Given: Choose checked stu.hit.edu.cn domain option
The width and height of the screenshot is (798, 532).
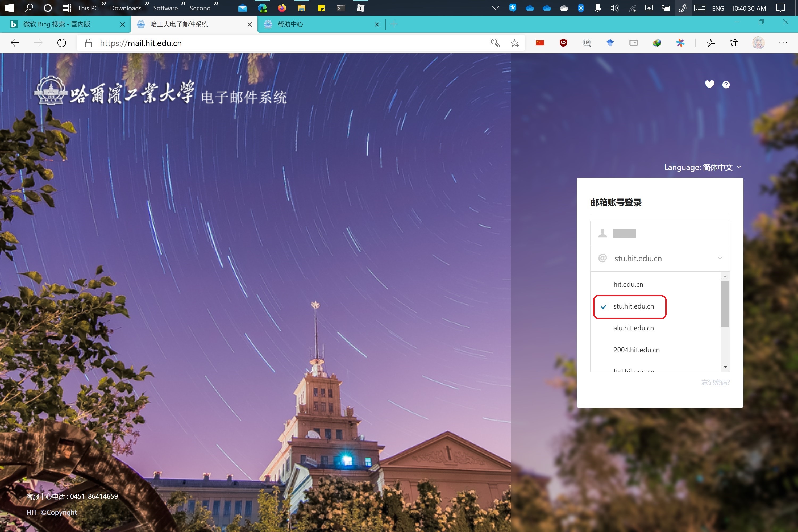Looking at the screenshot, I should coord(655,306).
